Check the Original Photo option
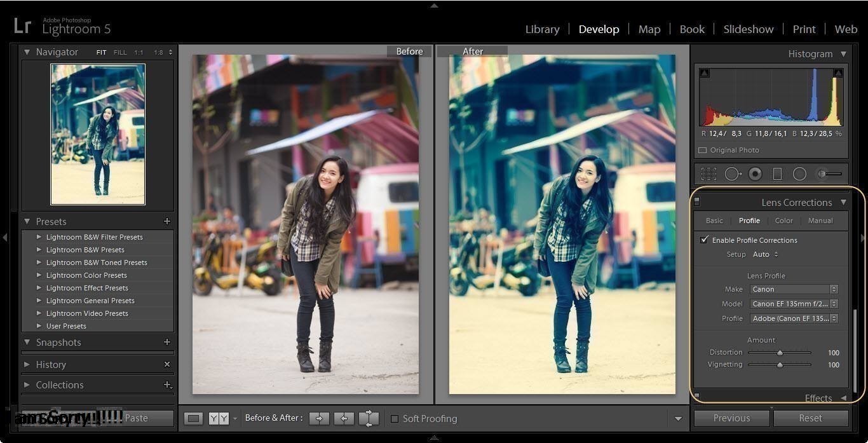This screenshot has height=443, width=868. pyautogui.click(x=702, y=150)
